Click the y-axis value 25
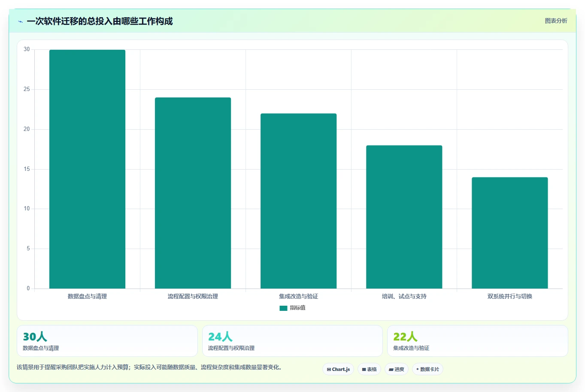 (x=27, y=89)
